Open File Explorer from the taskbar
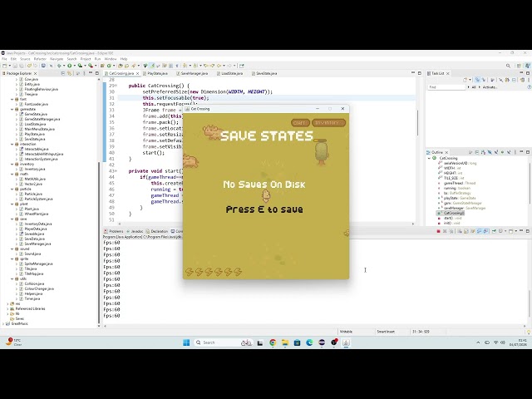This screenshot has height=399, width=532. 284,342
